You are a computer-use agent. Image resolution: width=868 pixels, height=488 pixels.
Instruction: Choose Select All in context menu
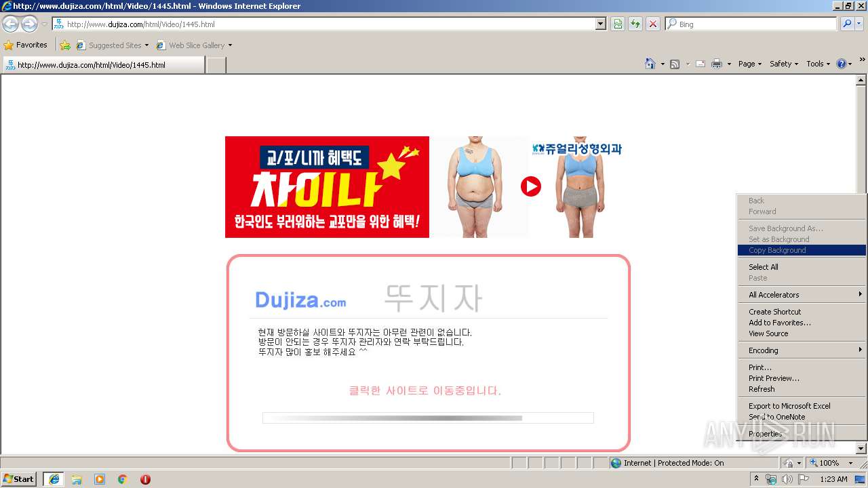click(x=802, y=267)
